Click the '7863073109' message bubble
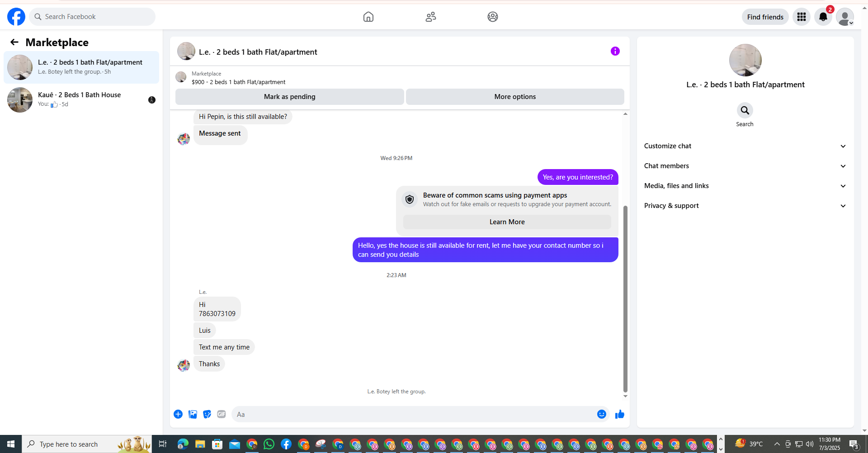 217,309
